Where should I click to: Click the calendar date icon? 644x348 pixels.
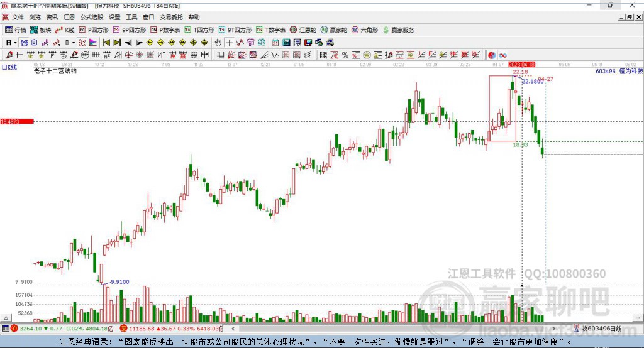pos(275,43)
